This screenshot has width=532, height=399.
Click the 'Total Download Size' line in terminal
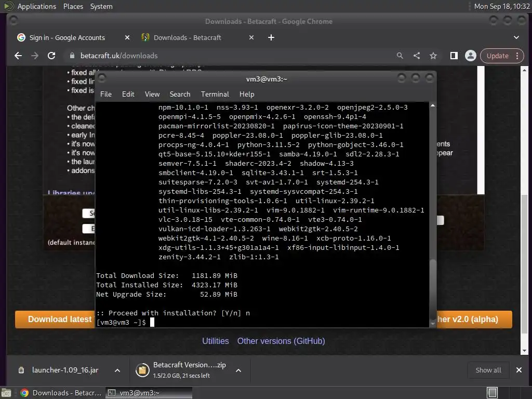point(167,276)
